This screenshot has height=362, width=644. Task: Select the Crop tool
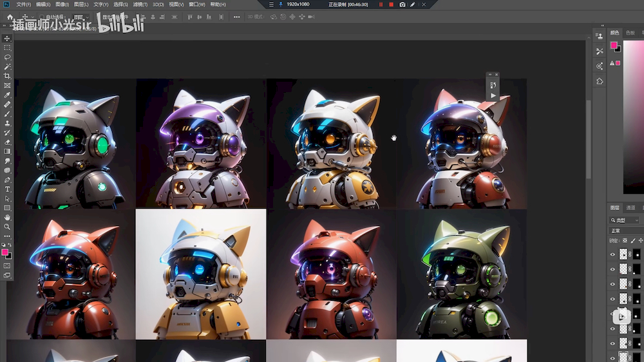tap(7, 76)
